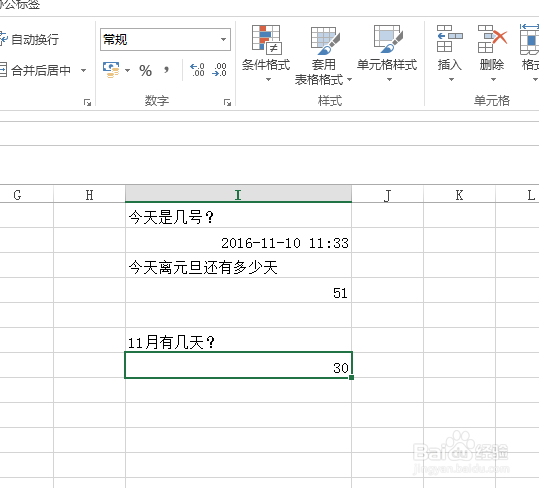Select the cell reading 11月有几天？

pos(238,340)
